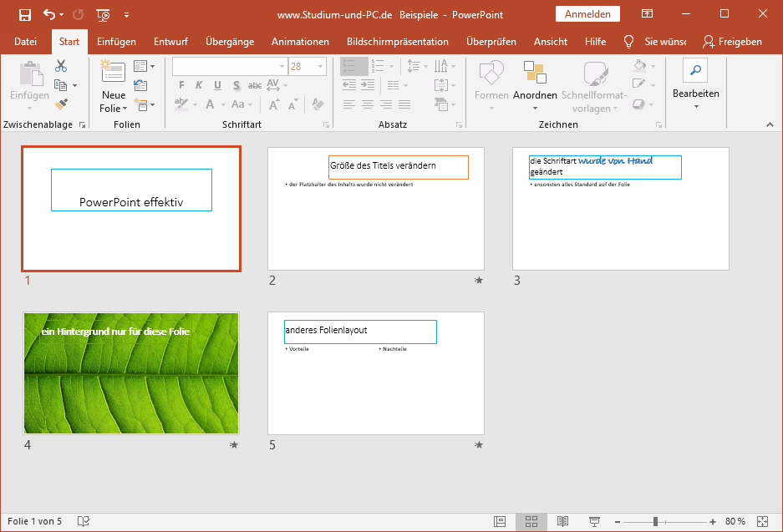Run spell check from the status bar
Viewport: 783px width, 532px height.
(84, 521)
